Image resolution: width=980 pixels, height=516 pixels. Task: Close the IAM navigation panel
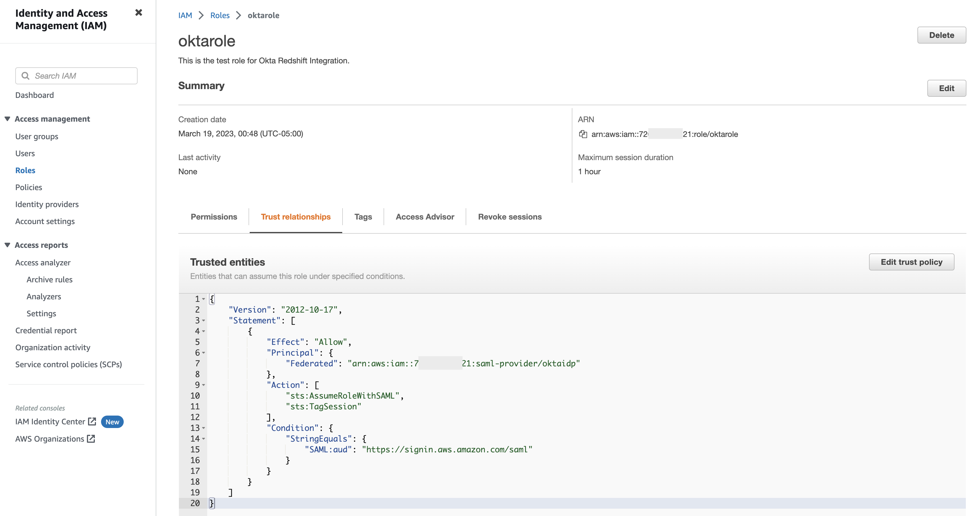(x=138, y=12)
